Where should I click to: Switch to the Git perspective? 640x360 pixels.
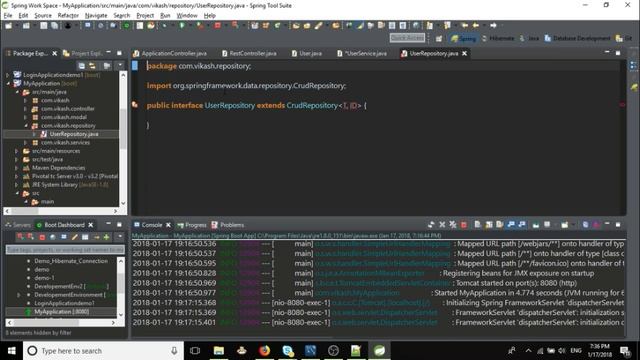[624, 38]
